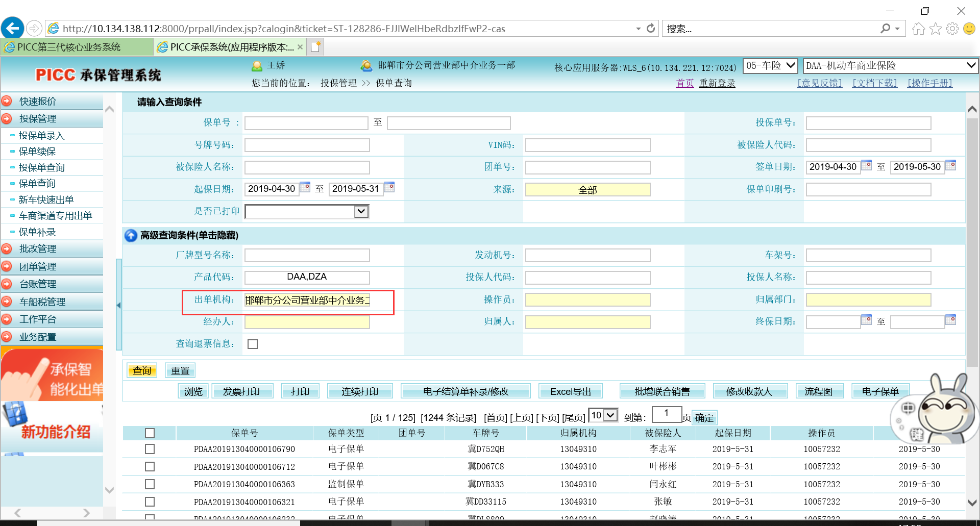This screenshot has height=526, width=980.
Task: Switch to PICC第三代核心业务系统 tab
Action: coord(69,47)
